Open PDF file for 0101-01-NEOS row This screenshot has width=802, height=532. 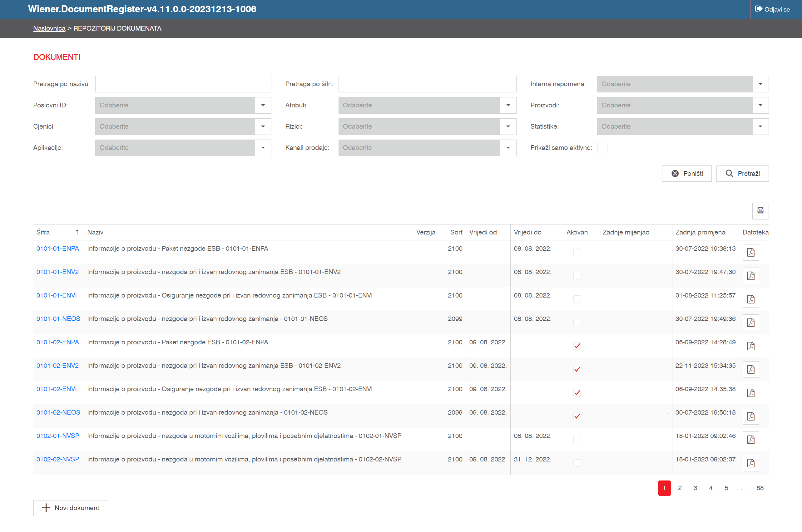point(750,322)
